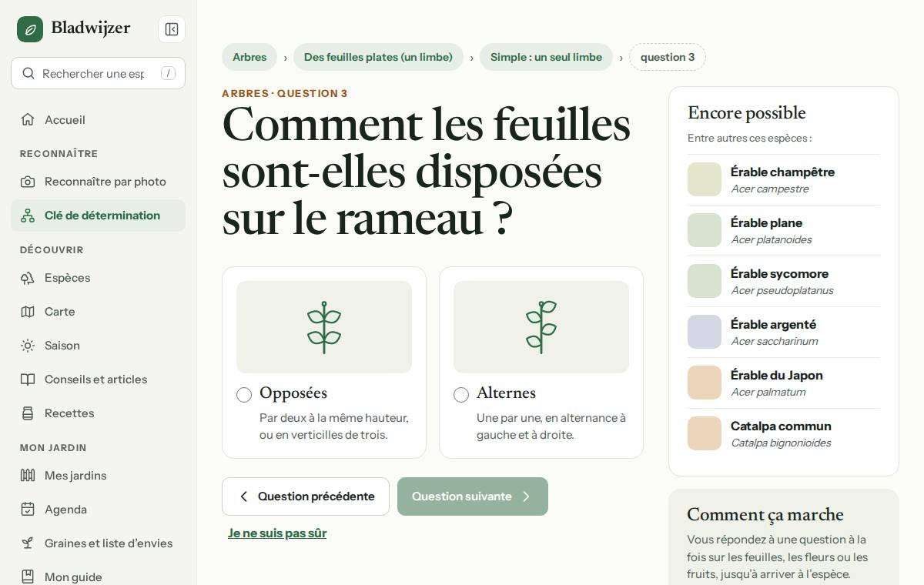Click the question 3 breadcrumb chip
The image size is (924, 585).
(x=668, y=57)
